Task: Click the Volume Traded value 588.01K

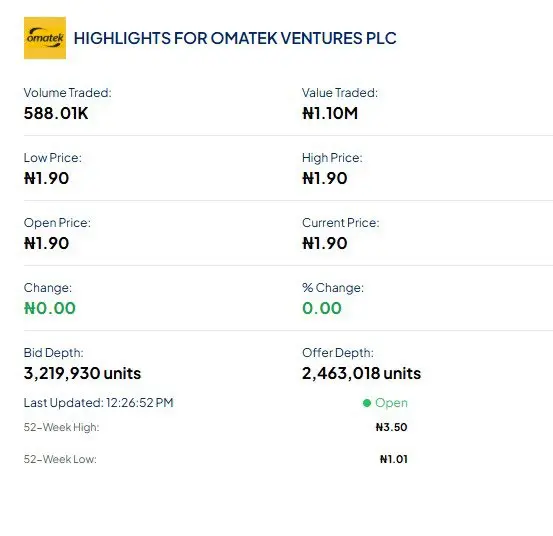Action: point(56,114)
